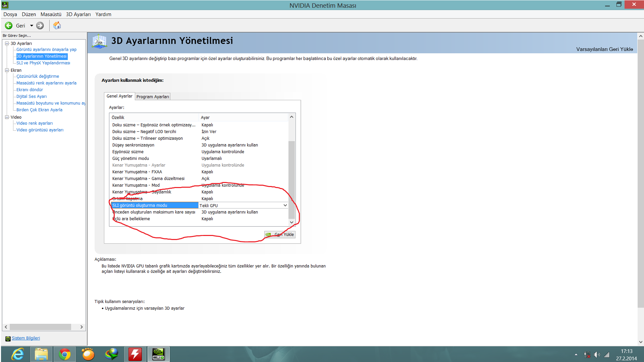Viewport: 644px width, 362px height.
Task: Open the orange round app in taskbar
Action: tap(88, 354)
